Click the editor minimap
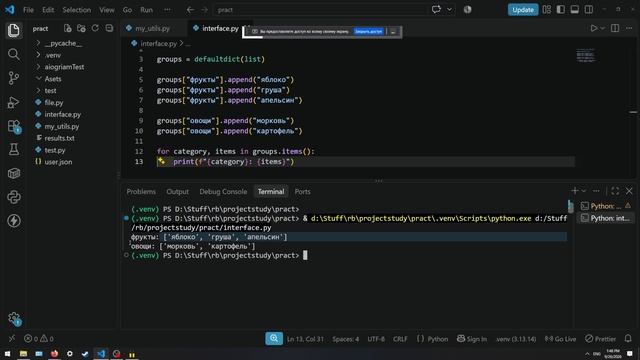 (586, 56)
